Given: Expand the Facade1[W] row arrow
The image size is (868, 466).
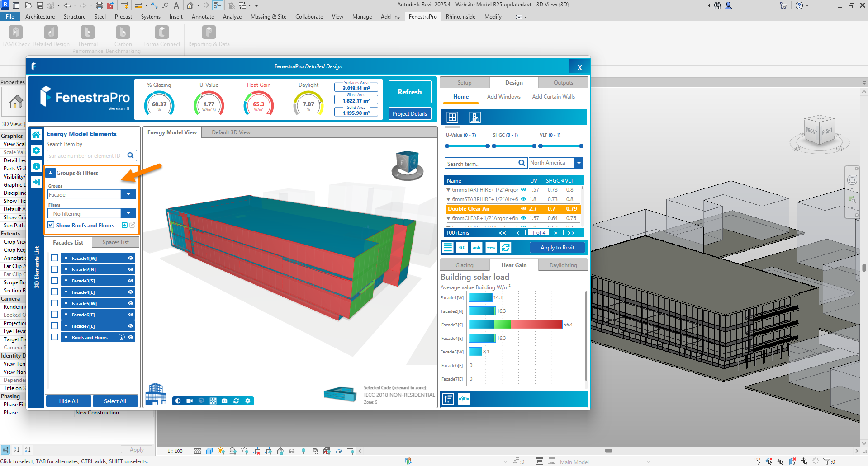Looking at the screenshot, I should pos(66,258).
